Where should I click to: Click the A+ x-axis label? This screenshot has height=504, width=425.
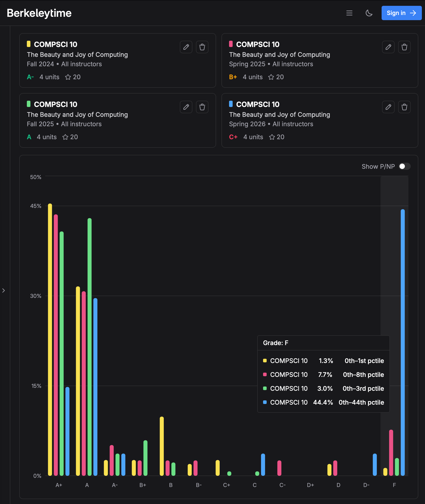59,485
